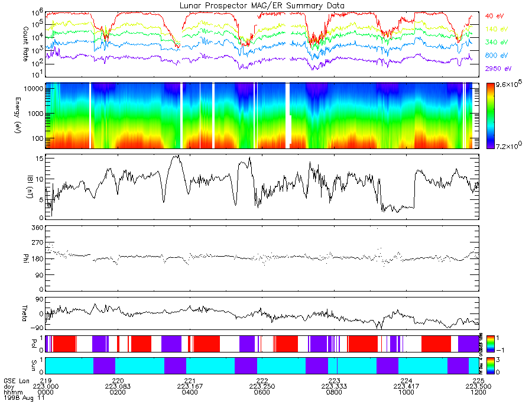
Task: Click the Sun panel color bar
Action: (x=490, y=366)
